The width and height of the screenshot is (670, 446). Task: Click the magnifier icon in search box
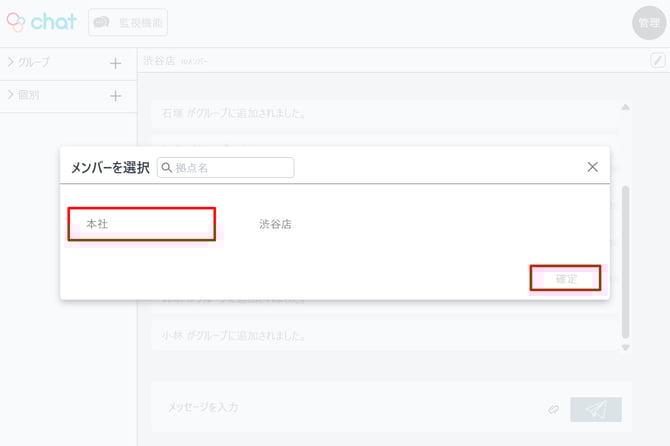pyautogui.click(x=167, y=168)
